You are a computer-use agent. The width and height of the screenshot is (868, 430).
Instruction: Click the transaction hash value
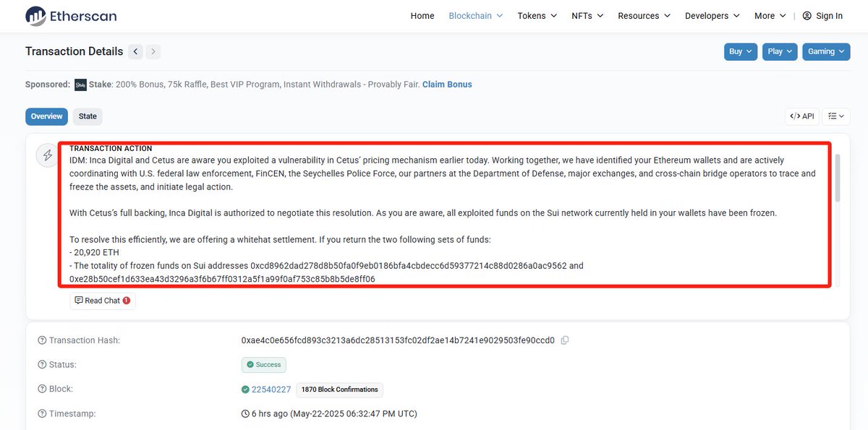[398, 340]
